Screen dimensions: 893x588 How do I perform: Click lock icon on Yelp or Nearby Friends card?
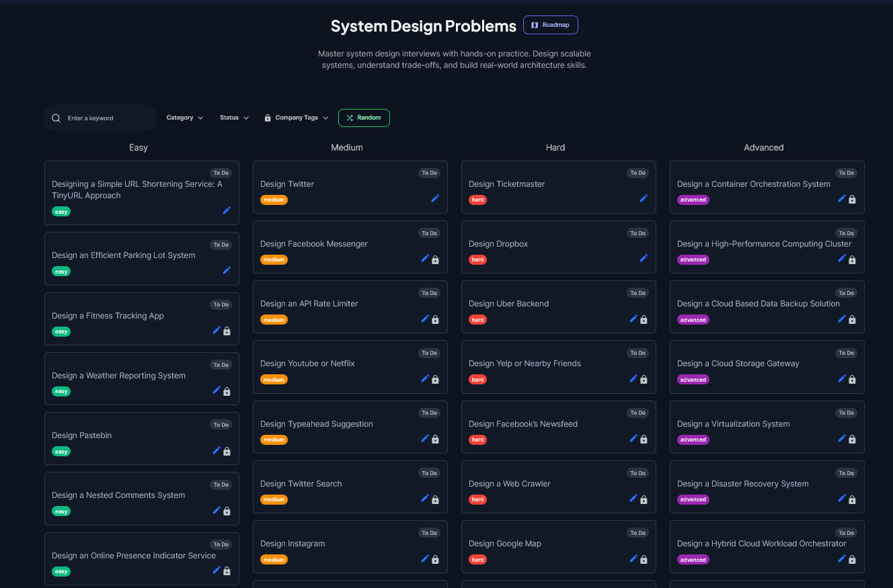[644, 379]
